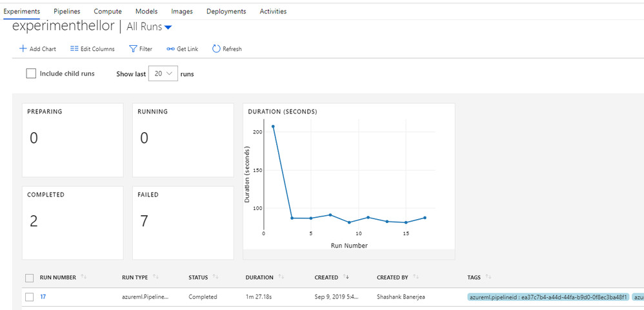Click the highest data point above 200 seconds
Screen dimensions: 644x310
[x=273, y=126]
